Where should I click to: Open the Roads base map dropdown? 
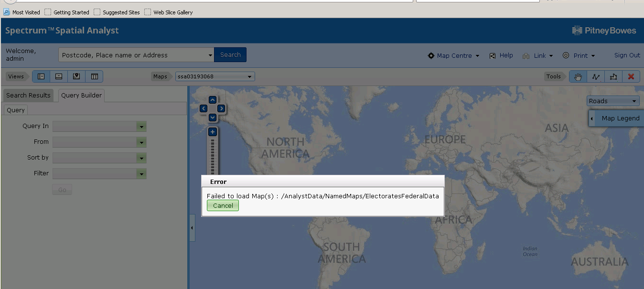613,101
